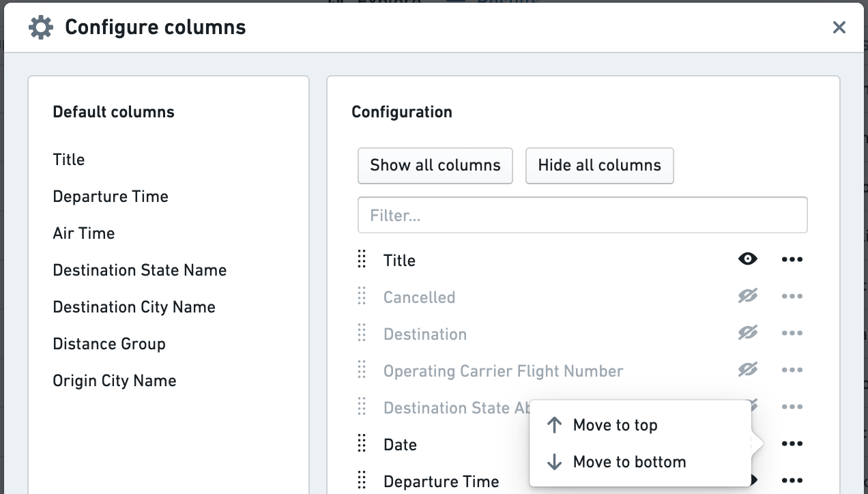
Task: Click the drag handle for the Destination column
Action: click(x=362, y=333)
